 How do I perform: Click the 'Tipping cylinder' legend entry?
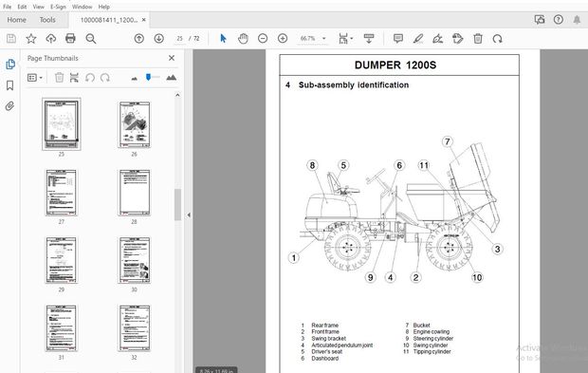(432, 351)
